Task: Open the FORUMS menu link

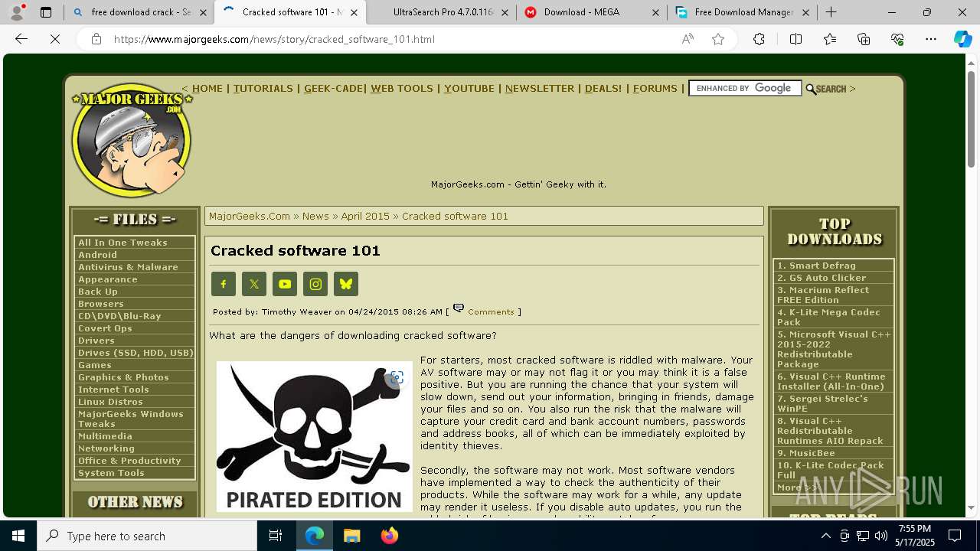Action: tap(655, 89)
